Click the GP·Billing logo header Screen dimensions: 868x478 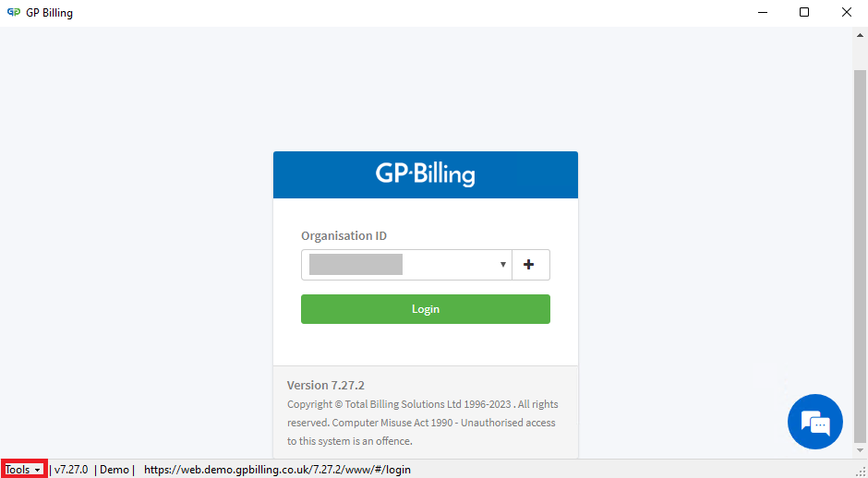click(425, 174)
